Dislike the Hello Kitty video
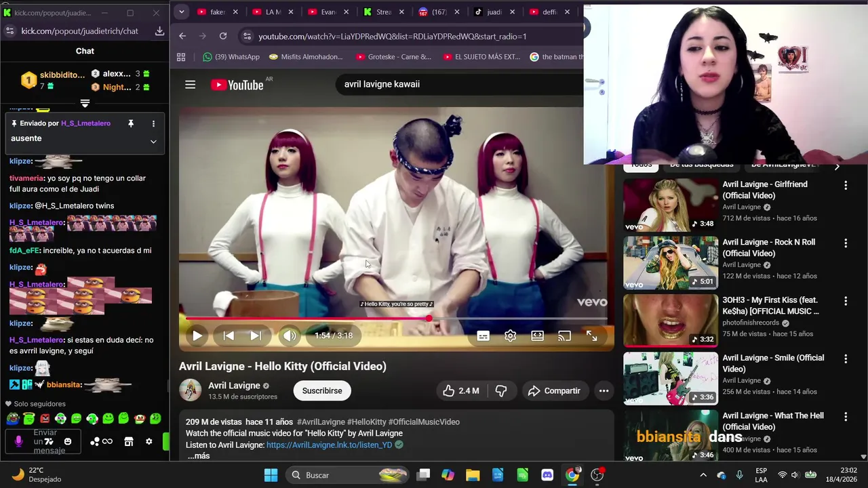The image size is (868, 488). [501, 390]
